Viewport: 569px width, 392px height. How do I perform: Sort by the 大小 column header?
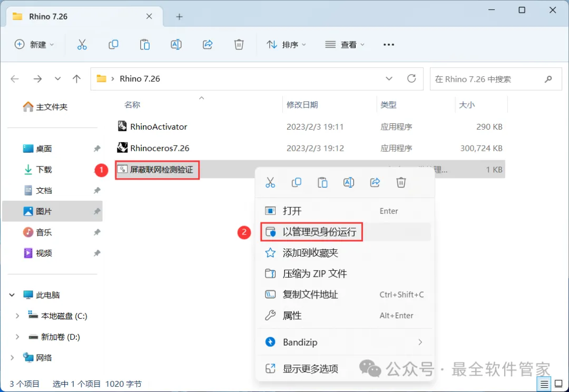467,105
